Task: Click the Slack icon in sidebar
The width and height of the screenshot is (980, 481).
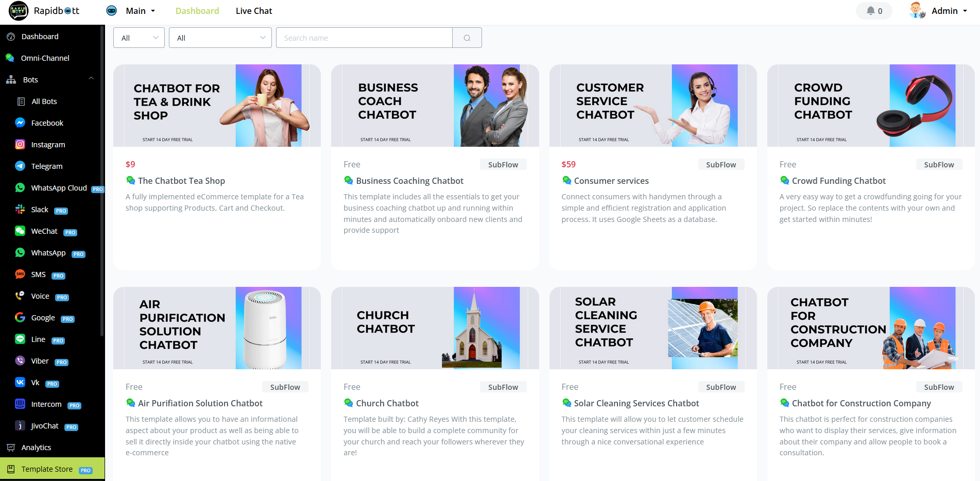Action: click(x=20, y=210)
